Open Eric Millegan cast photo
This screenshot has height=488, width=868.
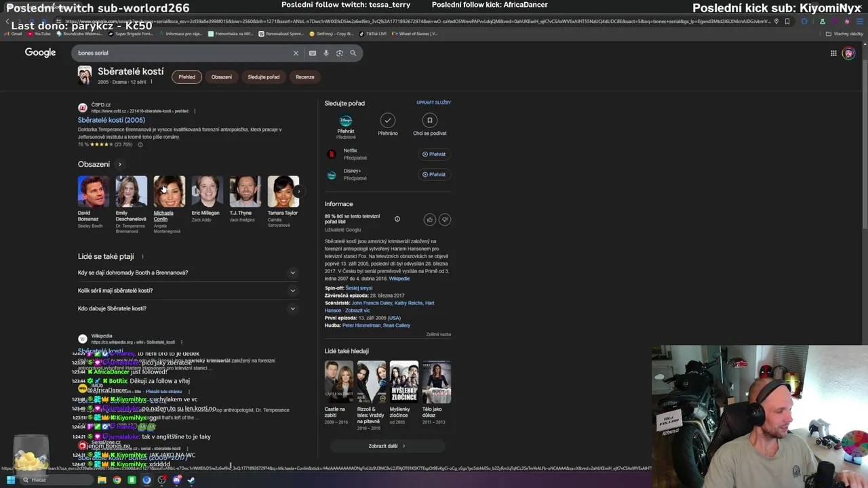coord(207,191)
